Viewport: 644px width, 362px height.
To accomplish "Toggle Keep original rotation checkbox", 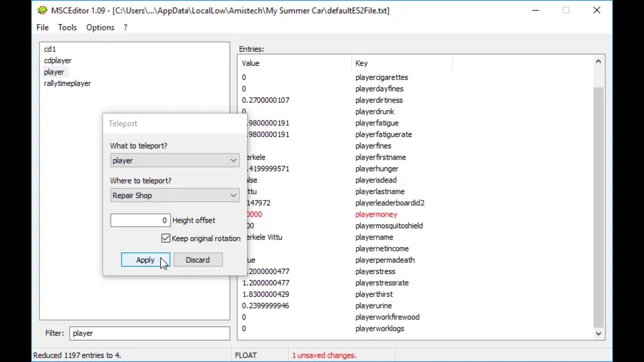I will tap(166, 238).
